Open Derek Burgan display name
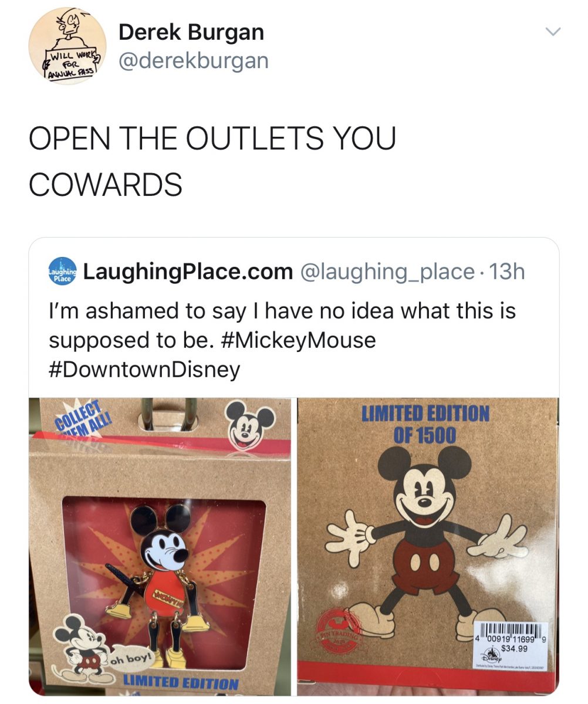Screen dimensions: 588x704 click(x=191, y=32)
